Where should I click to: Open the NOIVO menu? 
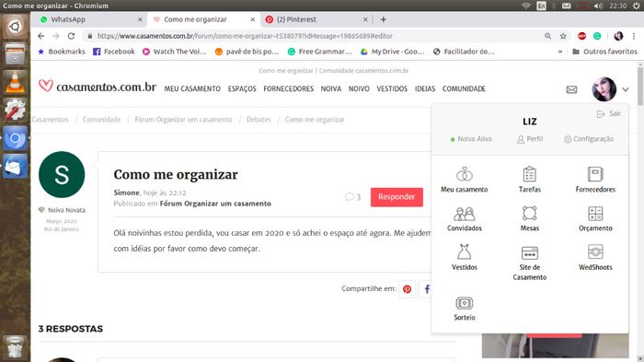[x=359, y=88]
